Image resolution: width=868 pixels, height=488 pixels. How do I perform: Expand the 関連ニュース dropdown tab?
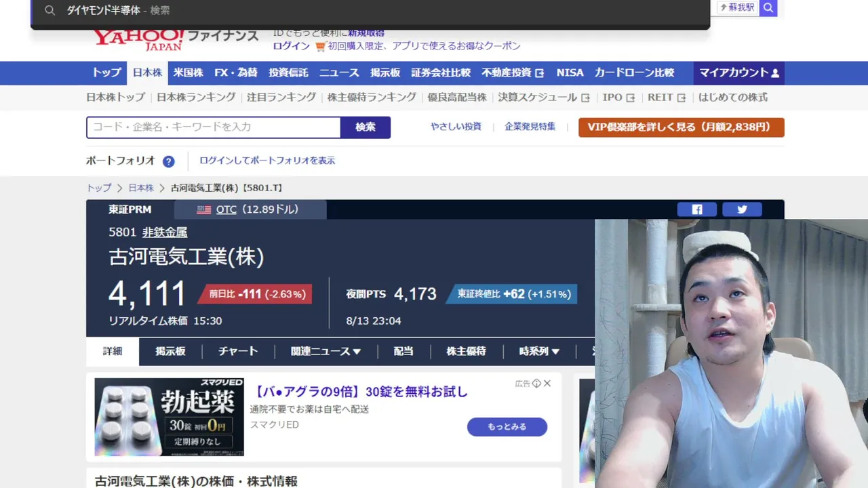click(325, 351)
